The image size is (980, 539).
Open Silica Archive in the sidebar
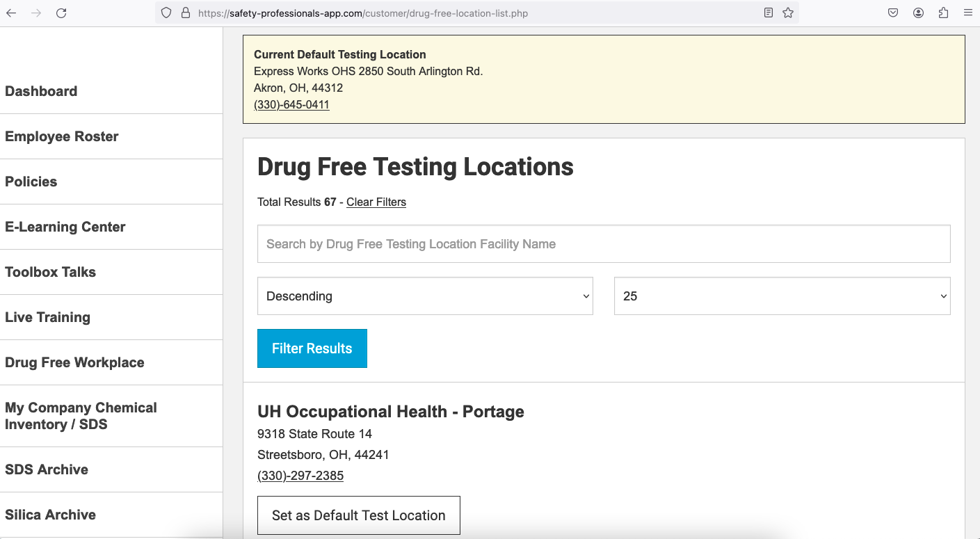click(x=51, y=515)
